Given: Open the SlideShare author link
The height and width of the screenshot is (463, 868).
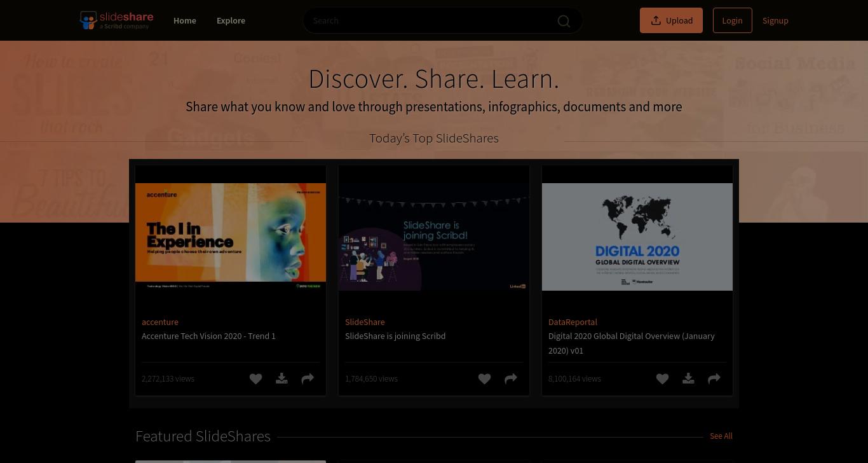Looking at the screenshot, I should [x=365, y=322].
